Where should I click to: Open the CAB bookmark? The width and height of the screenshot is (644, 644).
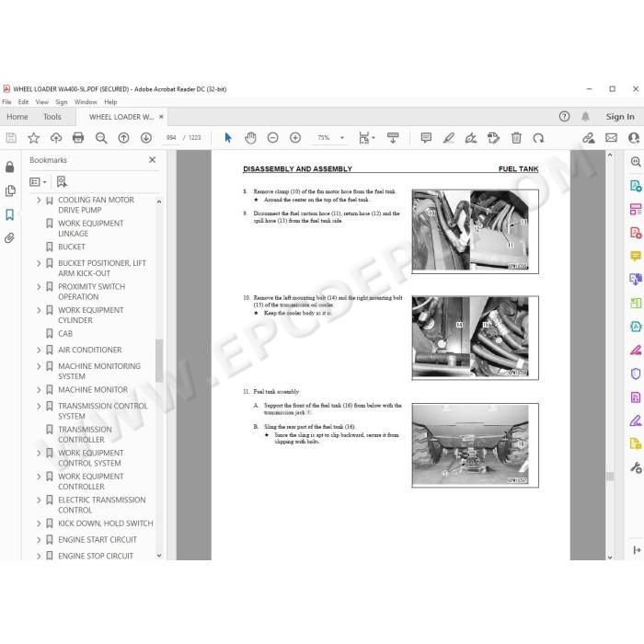pos(65,333)
